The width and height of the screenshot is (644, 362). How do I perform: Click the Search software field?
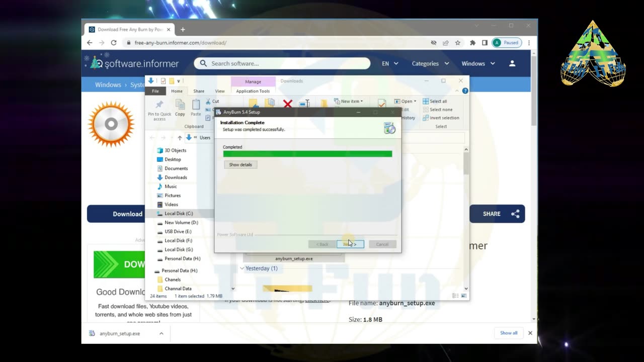pyautogui.click(x=282, y=63)
